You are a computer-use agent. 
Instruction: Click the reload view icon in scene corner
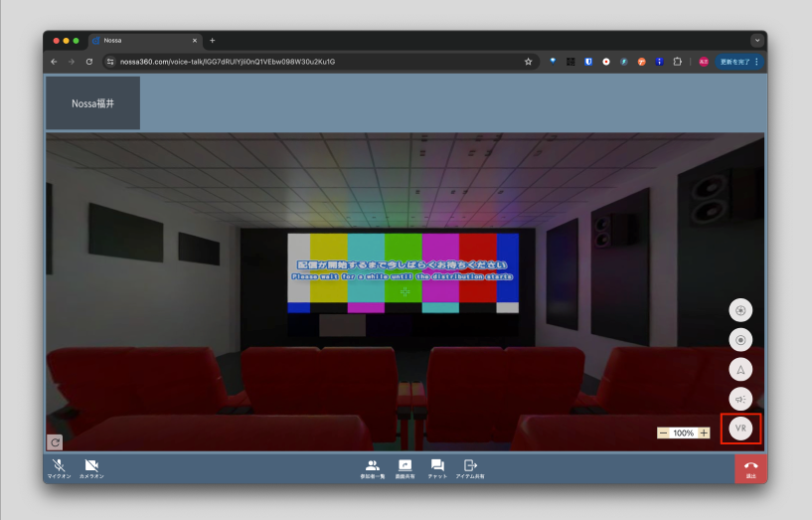click(x=55, y=442)
